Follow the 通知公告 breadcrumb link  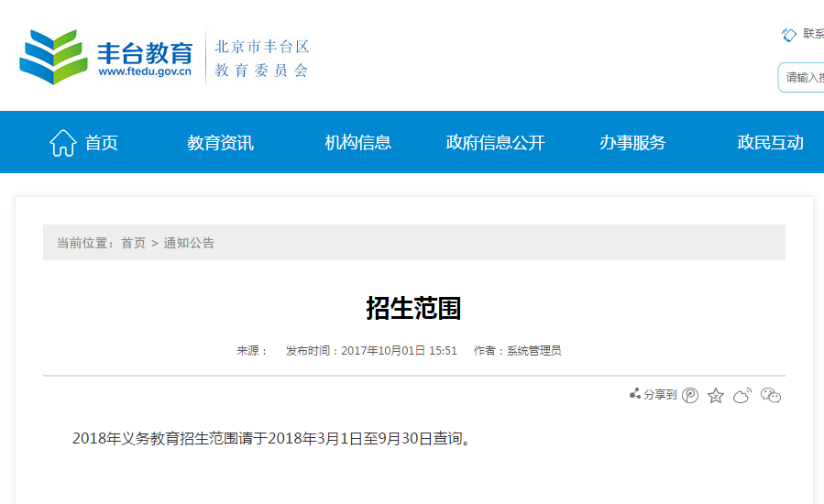(x=189, y=243)
